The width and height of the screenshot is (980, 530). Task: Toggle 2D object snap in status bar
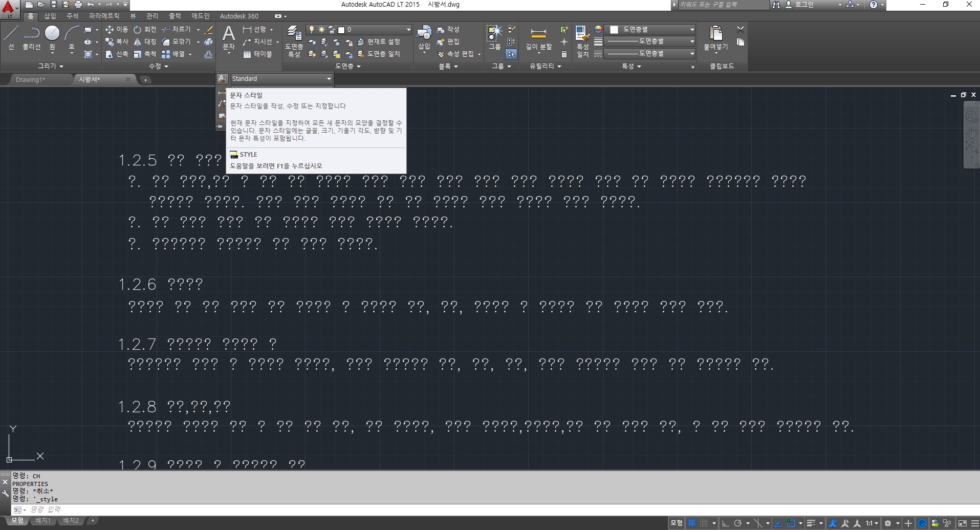[x=791, y=523]
